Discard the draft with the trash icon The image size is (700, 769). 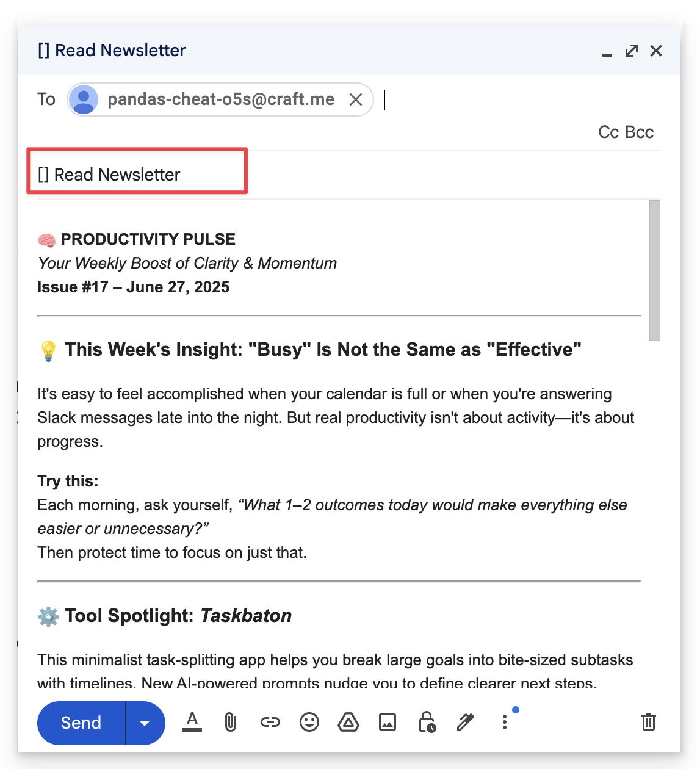648,723
